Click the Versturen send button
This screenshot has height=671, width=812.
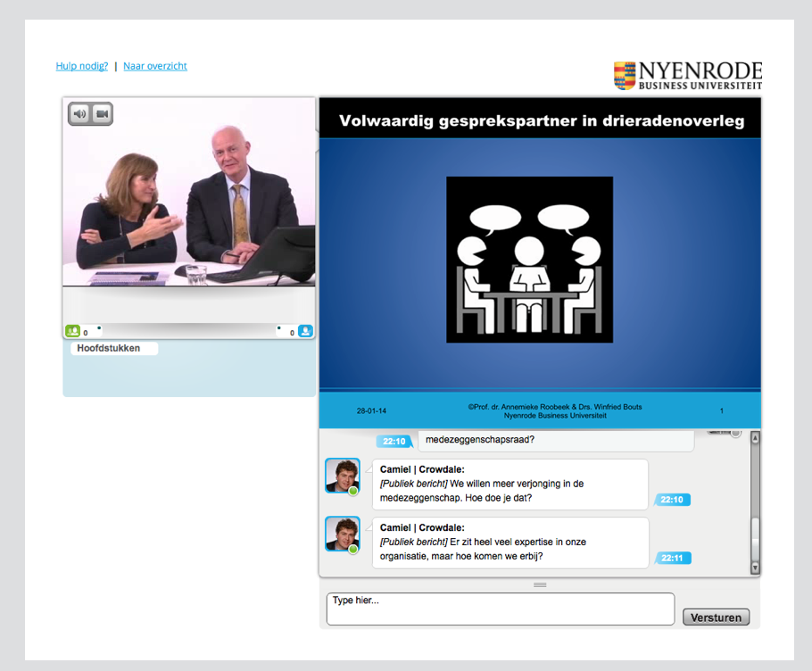tap(716, 617)
